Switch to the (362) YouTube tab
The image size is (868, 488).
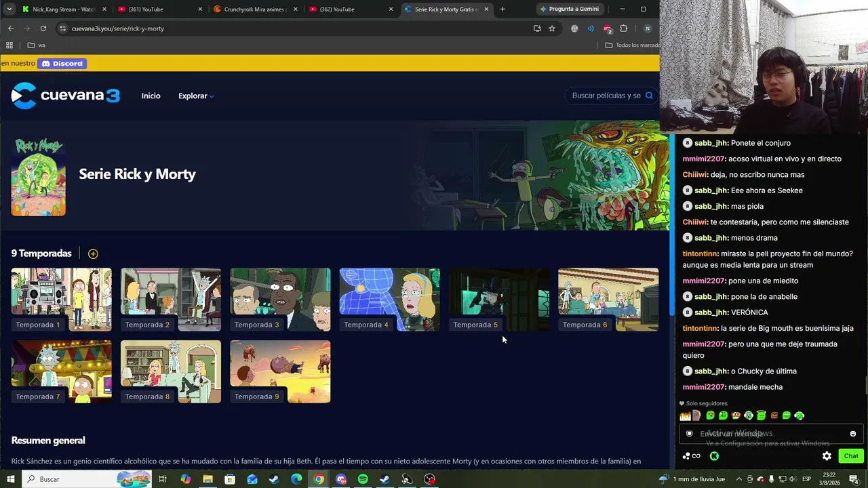(351, 9)
